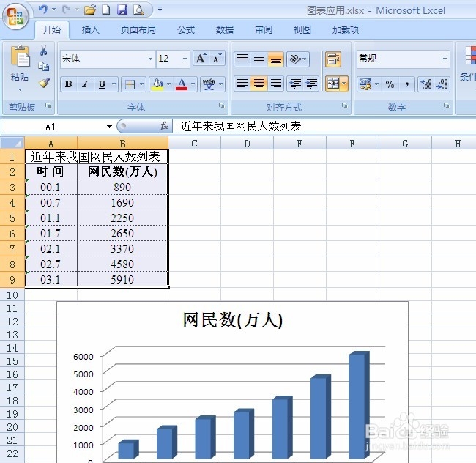Undo the last action
The width and height of the screenshot is (476, 463).
[x=42, y=10]
